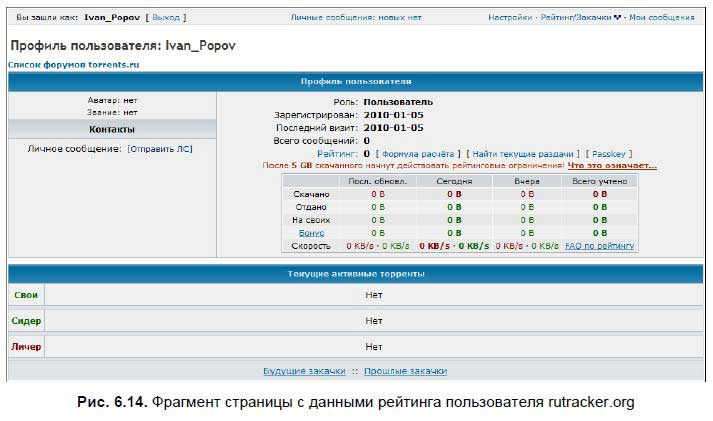Click the Текущие активные торренты header

point(357,273)
